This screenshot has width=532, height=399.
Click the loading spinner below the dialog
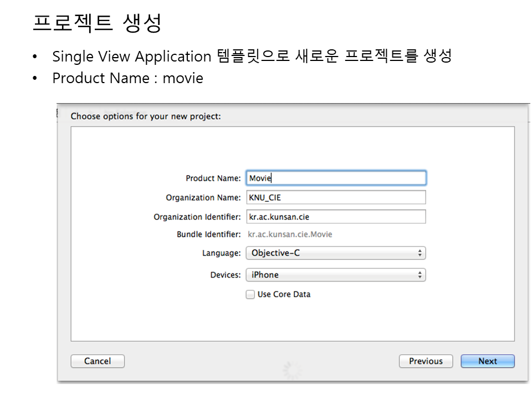(x=292, y=370)
